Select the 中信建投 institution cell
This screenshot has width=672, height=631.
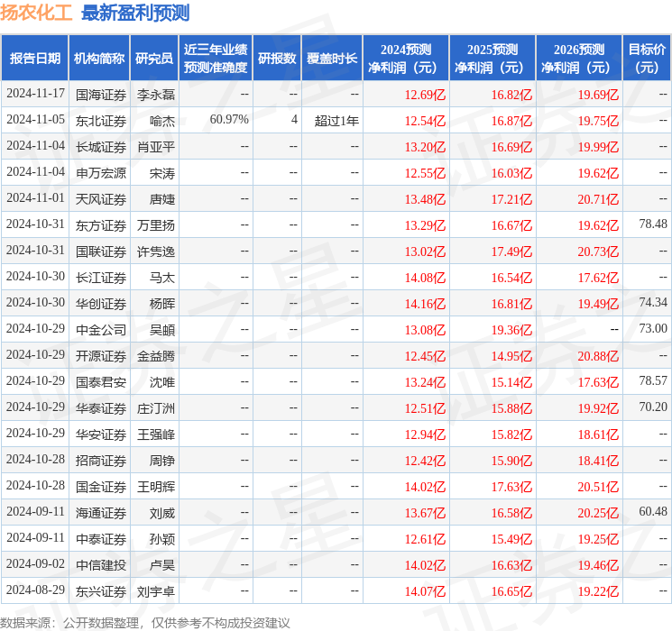coord(101,565)
